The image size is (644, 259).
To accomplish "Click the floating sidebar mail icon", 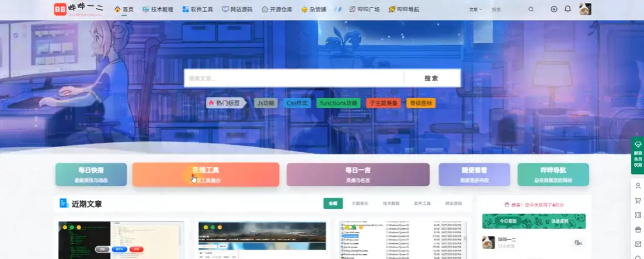I will coord(638,244).
